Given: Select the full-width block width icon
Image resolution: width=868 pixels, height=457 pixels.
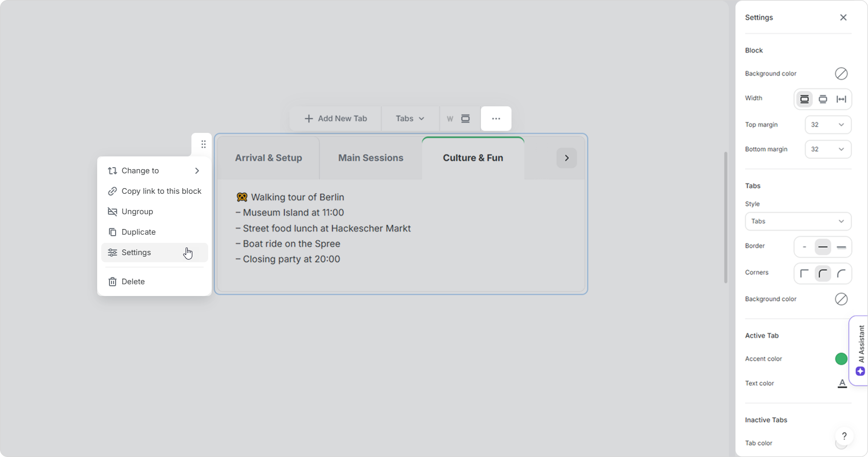Looking at the screenshot, I should 841,99.
